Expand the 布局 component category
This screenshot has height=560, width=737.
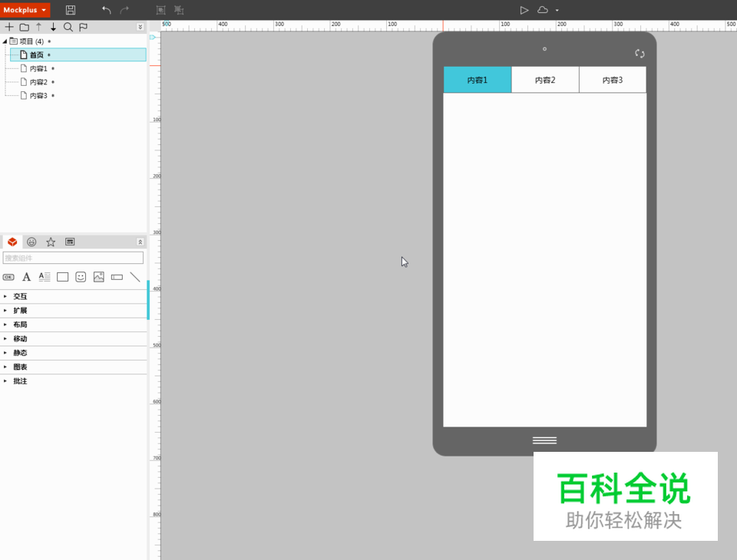20,324
